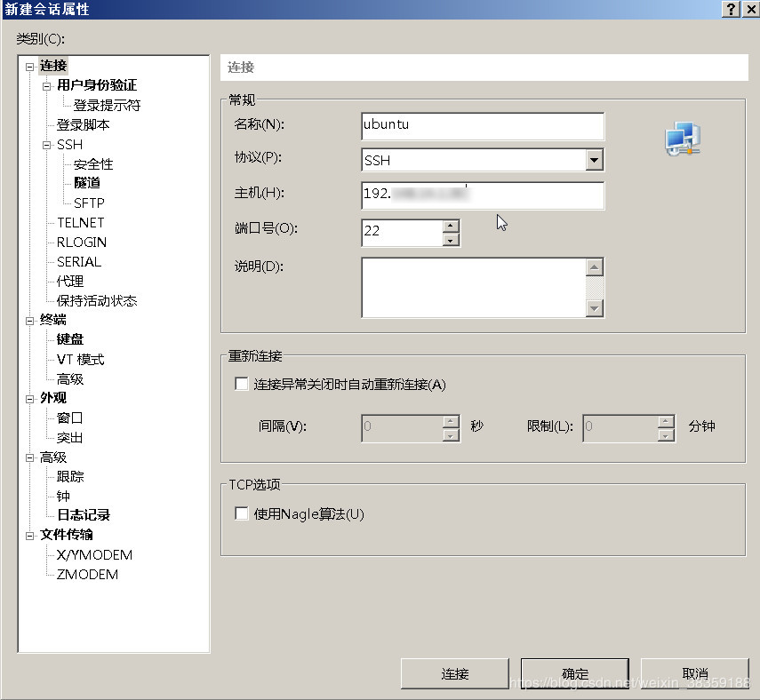Close the New Session Properties dialog
Screen dimensions: 760x700
point(750,9)
